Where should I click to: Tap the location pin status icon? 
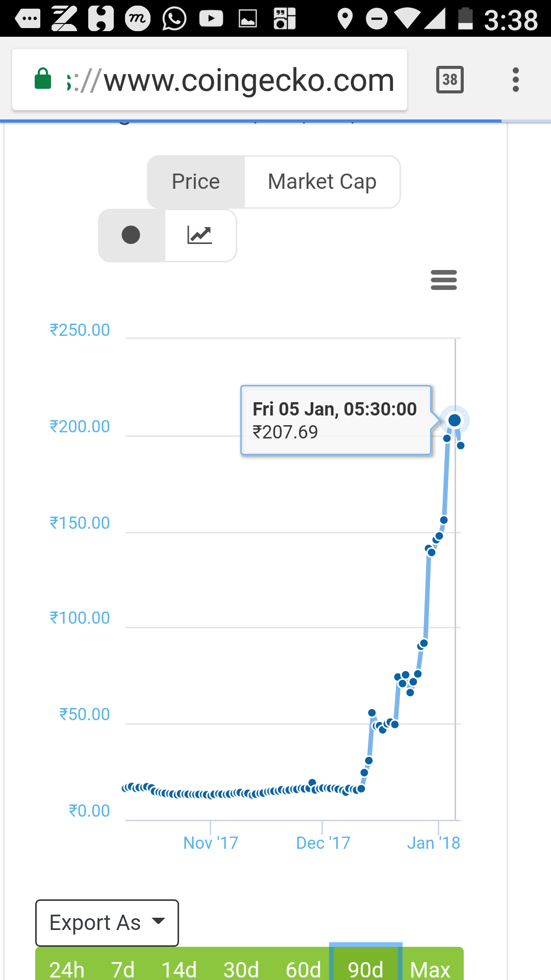click(x=345, y=19)
